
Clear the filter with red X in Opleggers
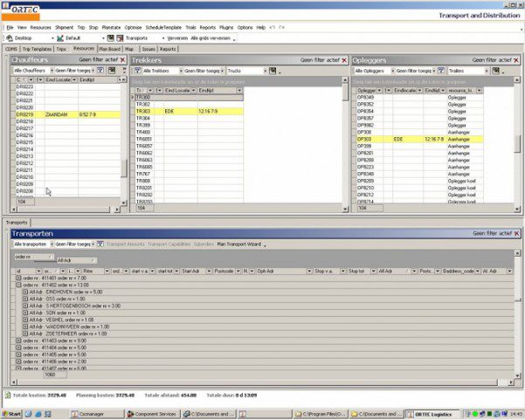(x=517, y=60)
